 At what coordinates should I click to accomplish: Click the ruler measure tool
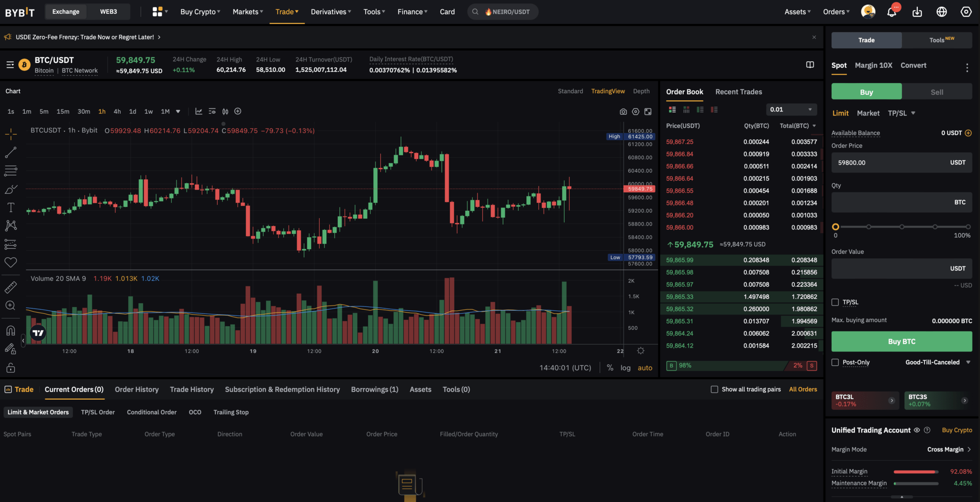tap(11, 287)
